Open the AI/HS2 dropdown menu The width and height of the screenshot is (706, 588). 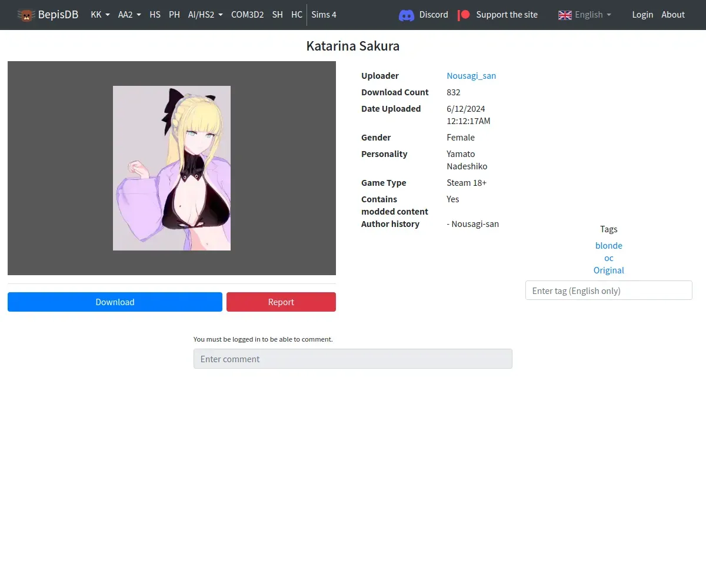(x=205, y=15)
